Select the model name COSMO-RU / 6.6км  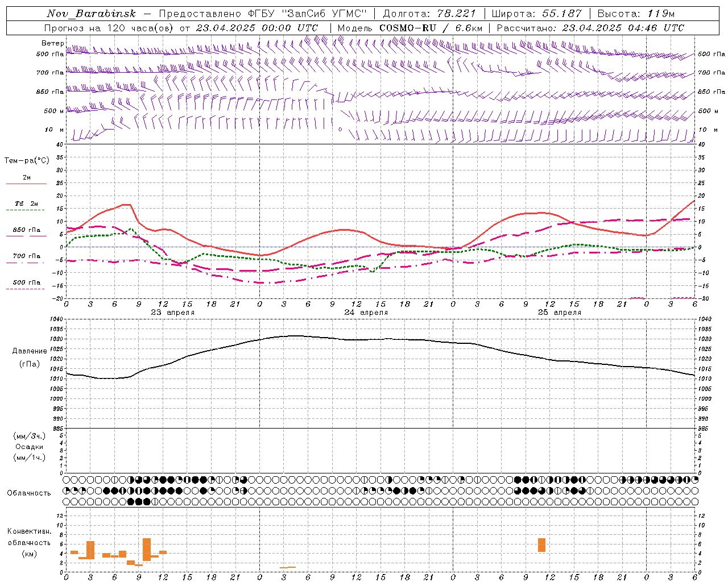(x=431, y=28)
